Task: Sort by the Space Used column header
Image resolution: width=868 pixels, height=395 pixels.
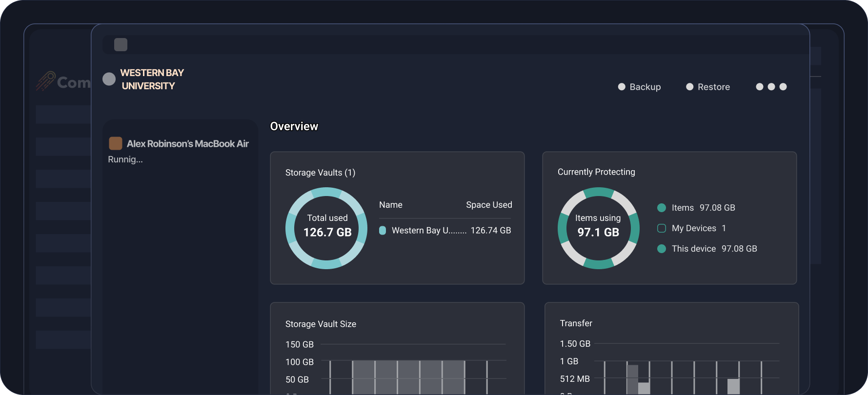Action: [488, 205]
